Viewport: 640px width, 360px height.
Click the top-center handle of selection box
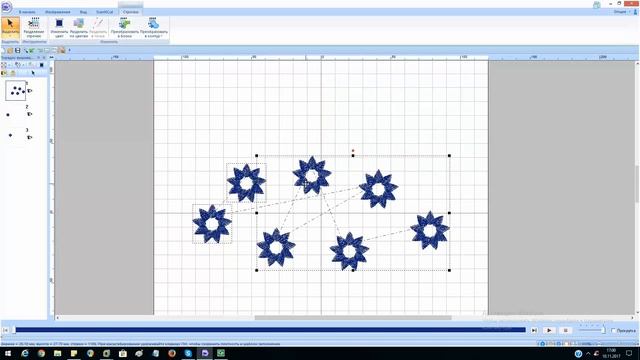pyautogui.click(x=353, y=156)
